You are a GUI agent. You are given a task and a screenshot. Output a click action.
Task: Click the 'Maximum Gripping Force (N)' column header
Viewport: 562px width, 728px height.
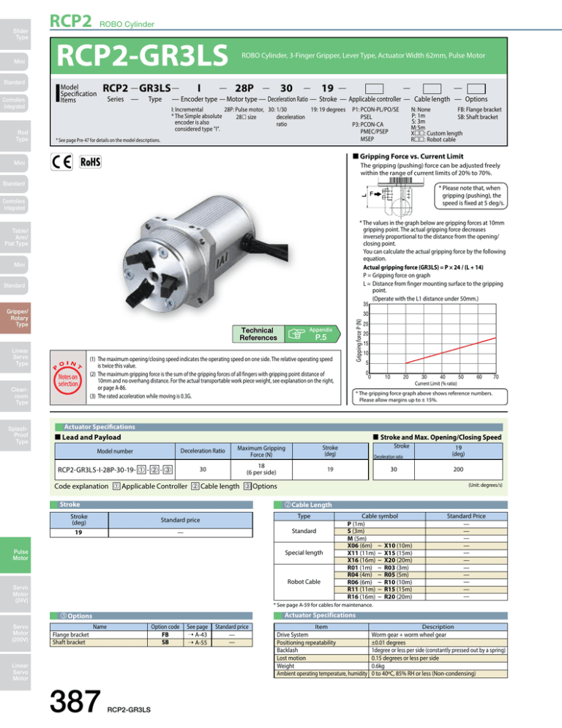(261, 451)
